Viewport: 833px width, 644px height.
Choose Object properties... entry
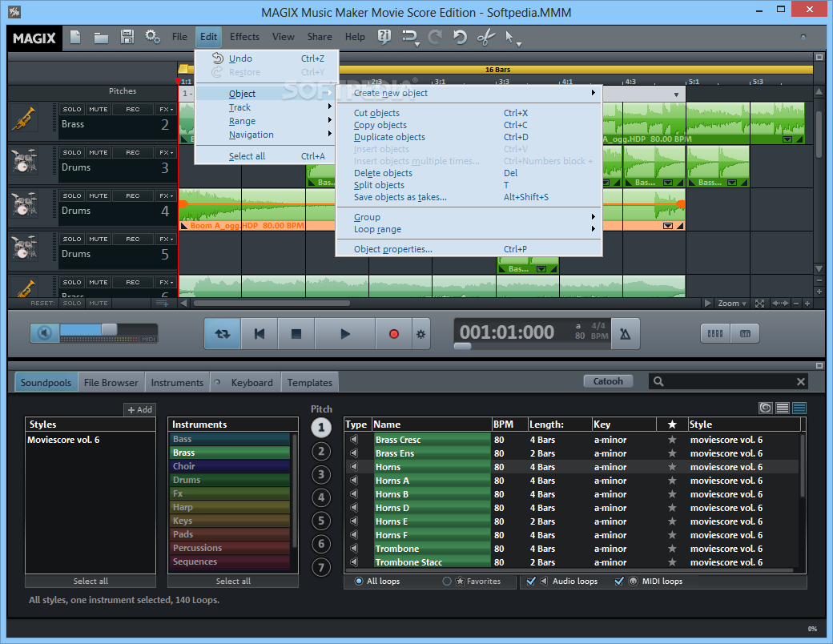469,248
